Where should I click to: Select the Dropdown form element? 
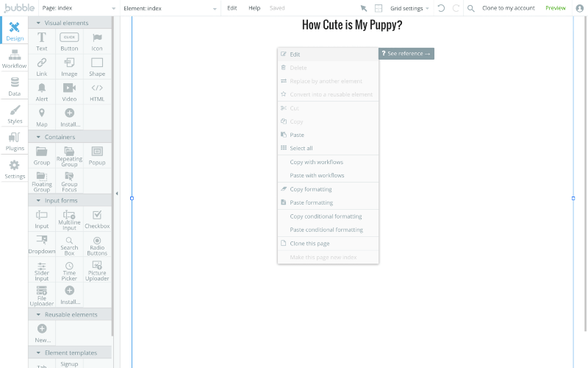[x=42, y=244]
